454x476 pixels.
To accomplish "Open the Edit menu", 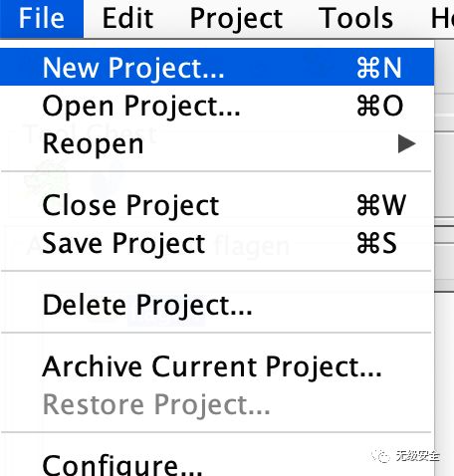I will (x=127, y=18).
